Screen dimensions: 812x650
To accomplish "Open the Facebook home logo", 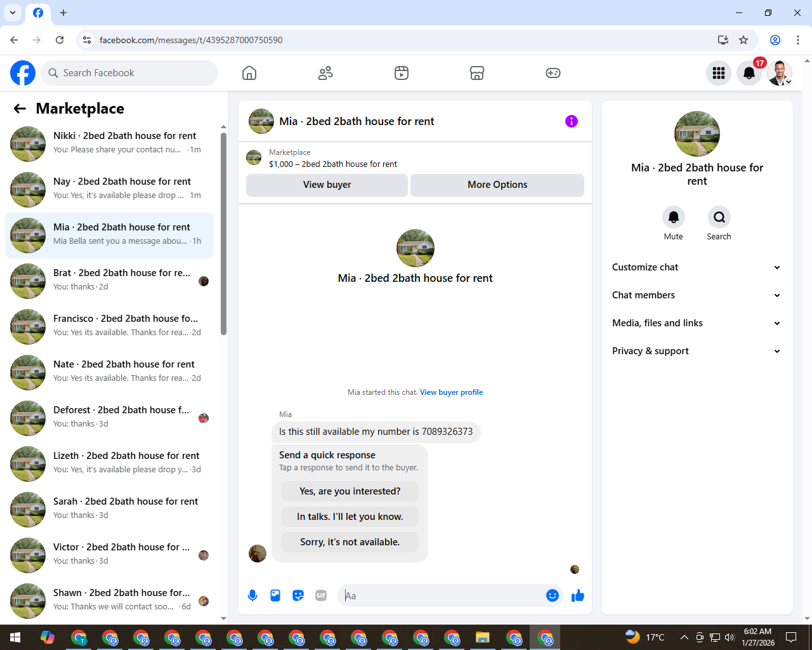I will click(x=23, y=73).
